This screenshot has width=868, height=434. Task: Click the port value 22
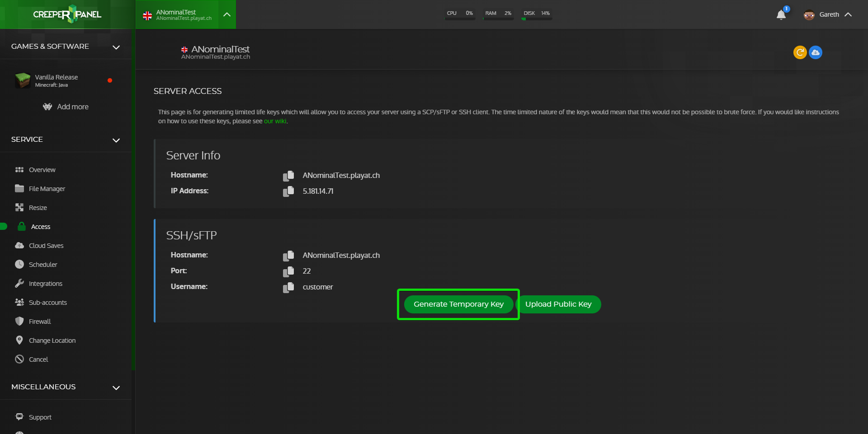point(307,271)
